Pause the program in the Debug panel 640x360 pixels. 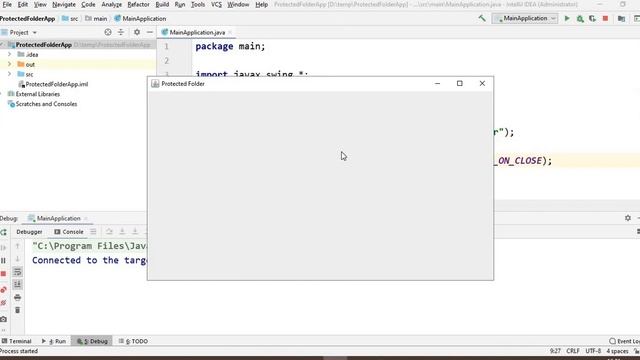point(4,261)
